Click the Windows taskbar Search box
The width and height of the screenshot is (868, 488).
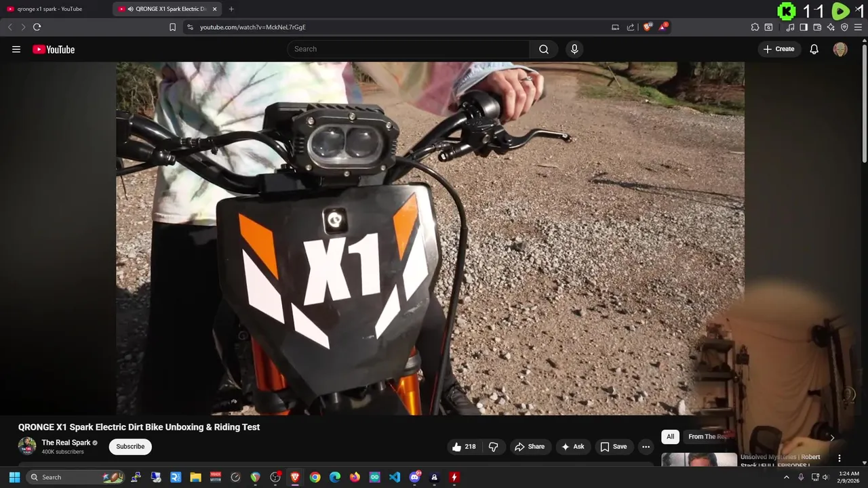(76, 477)
